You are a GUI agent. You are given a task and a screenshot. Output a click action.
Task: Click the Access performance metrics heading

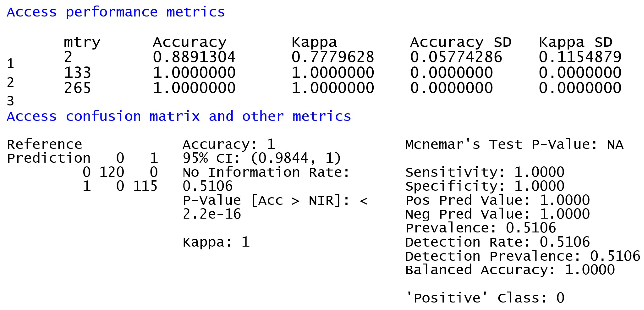point(116,12)
